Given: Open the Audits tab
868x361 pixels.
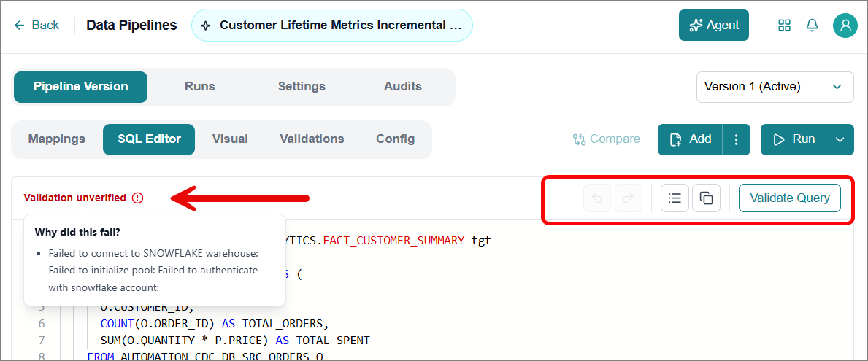Looking at the screenshot, I should (x=403, y=87).
